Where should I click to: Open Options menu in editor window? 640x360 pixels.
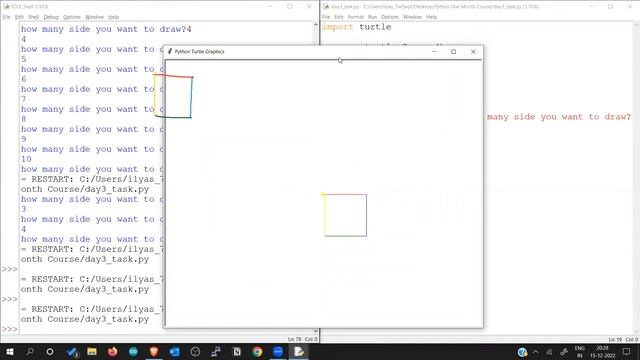tap(390, 17)
